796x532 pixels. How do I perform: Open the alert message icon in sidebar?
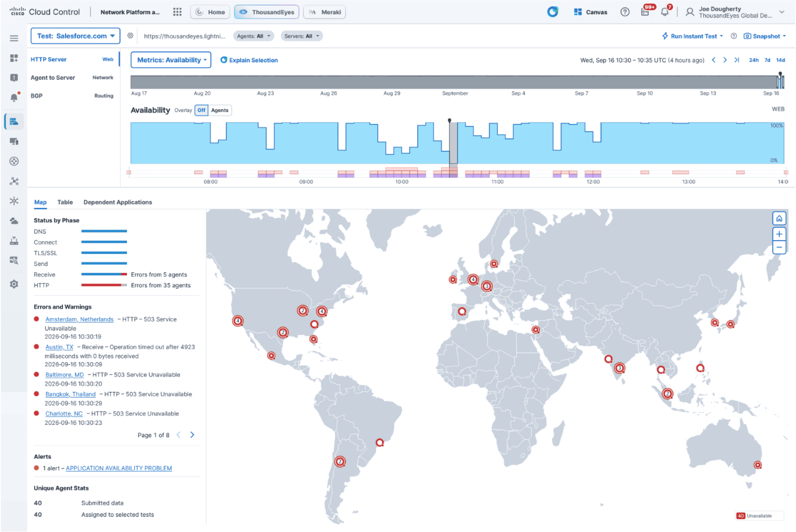14,78
